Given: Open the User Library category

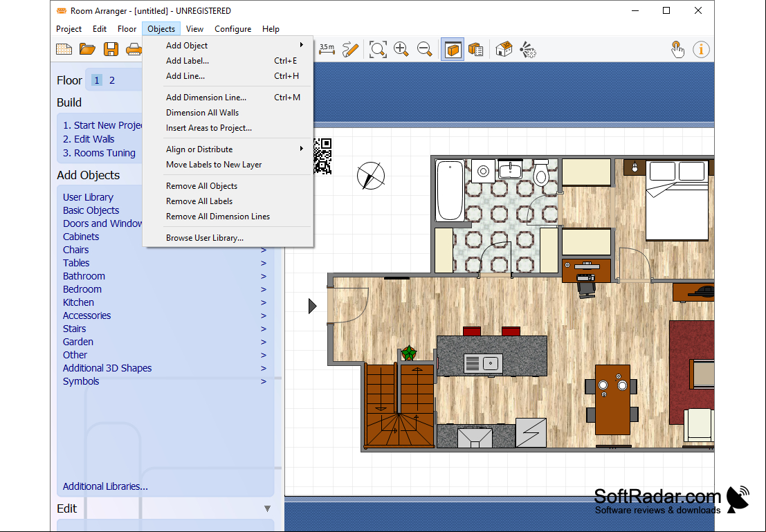Looking at the screenshot, I should [88, 197].
